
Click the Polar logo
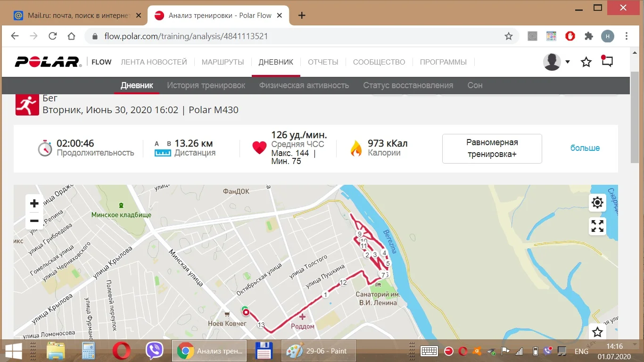tap(48, 62)
